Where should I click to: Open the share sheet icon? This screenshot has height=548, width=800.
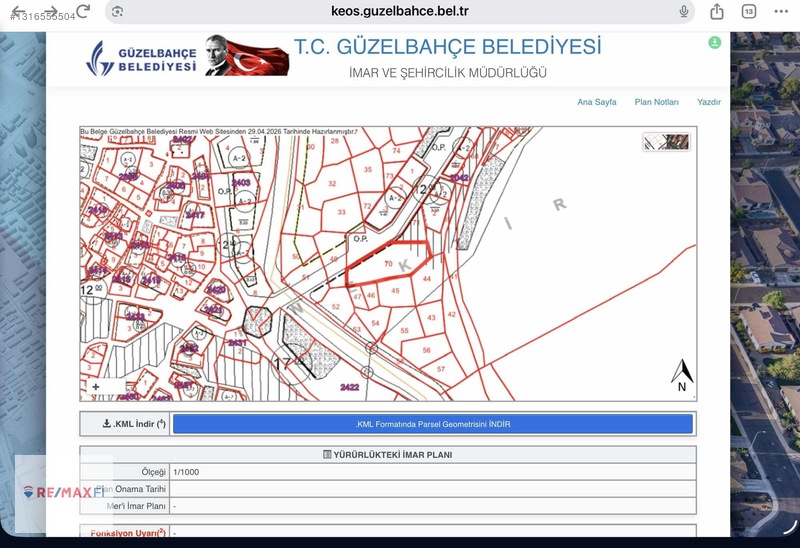tap(717, 11)
